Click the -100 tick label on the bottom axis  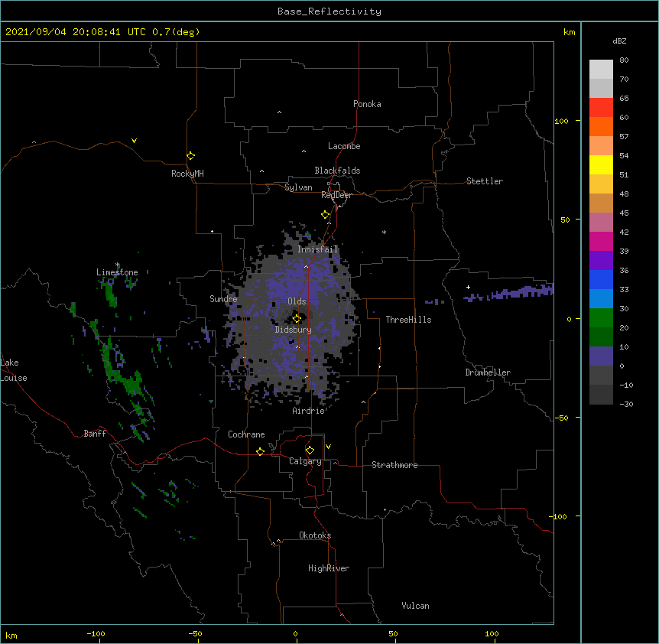coord(96,633)
